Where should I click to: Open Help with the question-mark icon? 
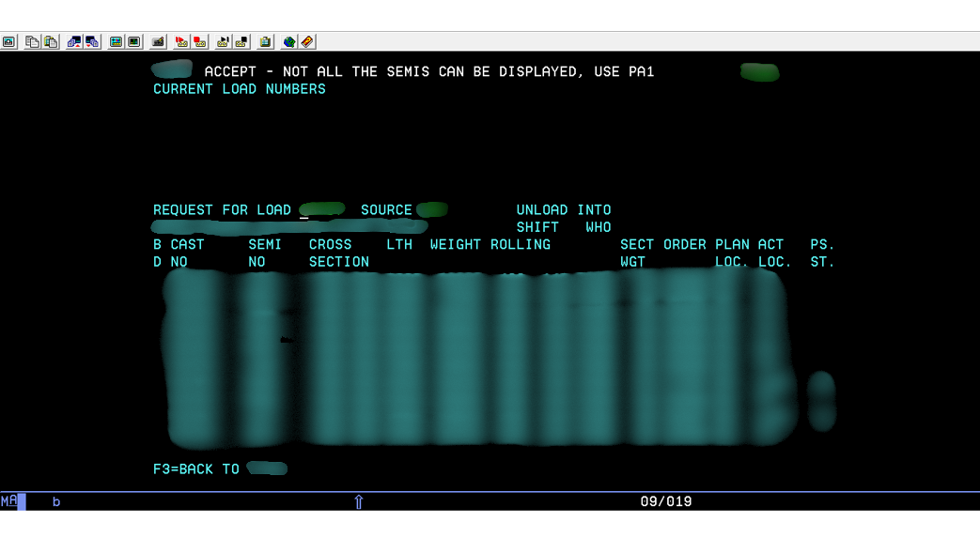click(x=307, y=42)
